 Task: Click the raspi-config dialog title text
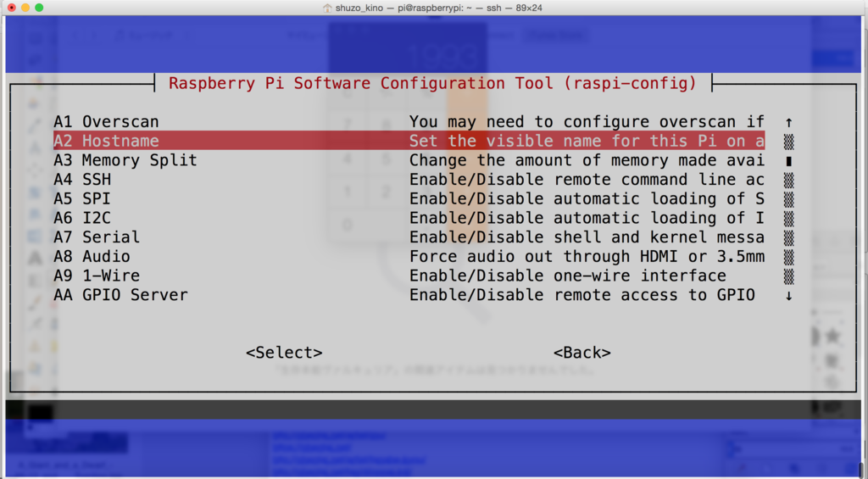(x=432, y=83)
